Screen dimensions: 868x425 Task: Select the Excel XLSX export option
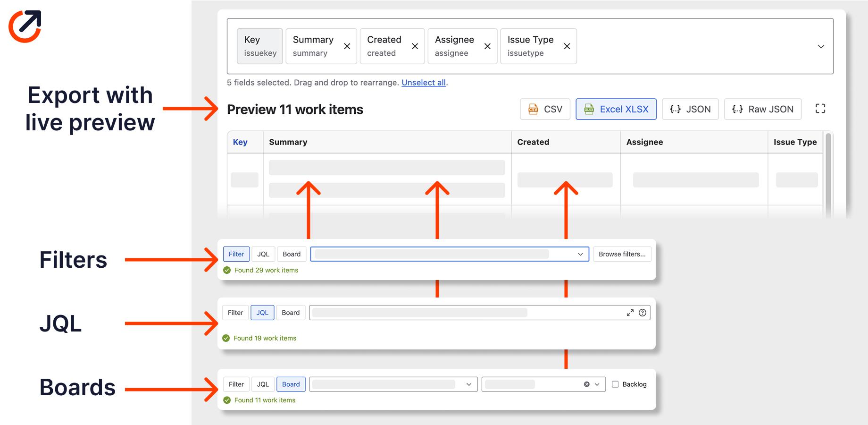616,109
